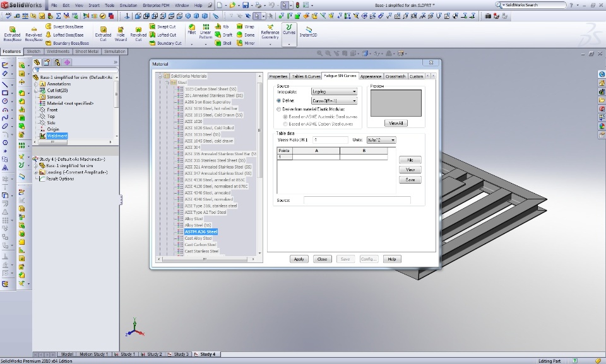Click the DimXpertManager tab icon
Screen dimensions: 606x364
pyautogui.click(x=68, y=62)
